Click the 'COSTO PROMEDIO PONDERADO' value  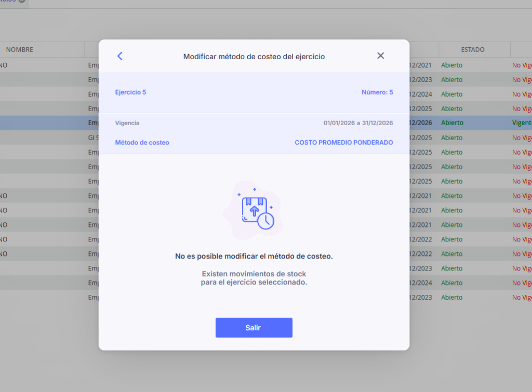(x=343, y=142)
